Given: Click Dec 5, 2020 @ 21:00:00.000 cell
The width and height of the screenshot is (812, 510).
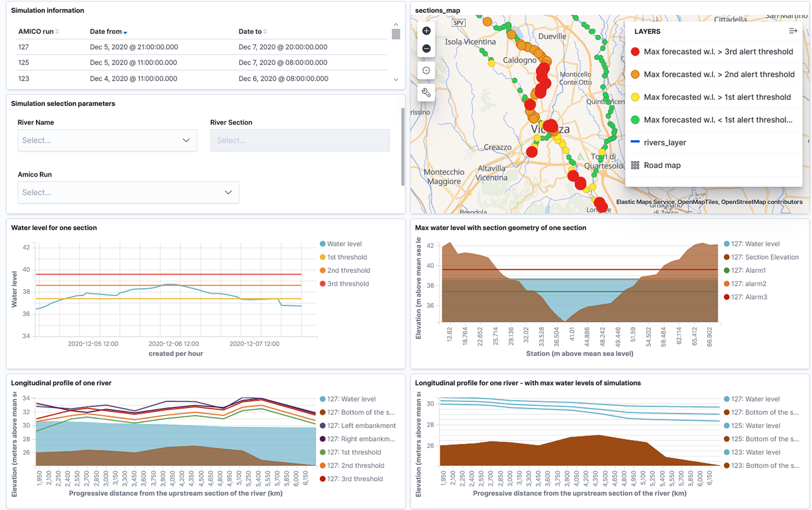Looking at the screenshot, I should pyautogui.click(x=134, y=47).
